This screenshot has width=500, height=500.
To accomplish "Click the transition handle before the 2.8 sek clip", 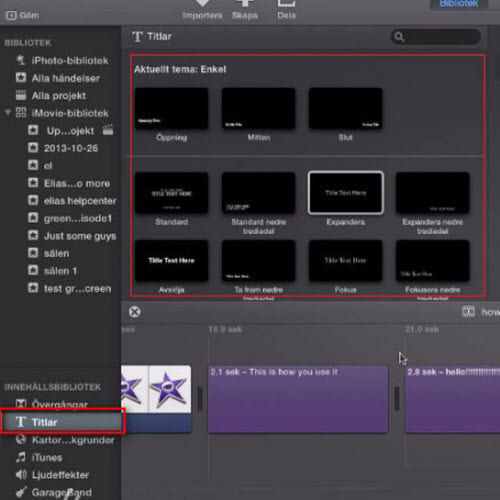I will coord(397,399).
